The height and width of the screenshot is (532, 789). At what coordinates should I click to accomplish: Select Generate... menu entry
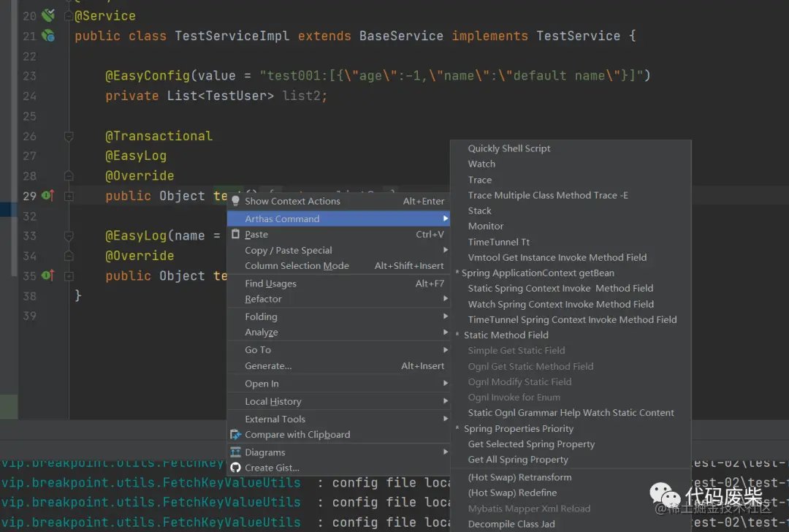(338, 366)
